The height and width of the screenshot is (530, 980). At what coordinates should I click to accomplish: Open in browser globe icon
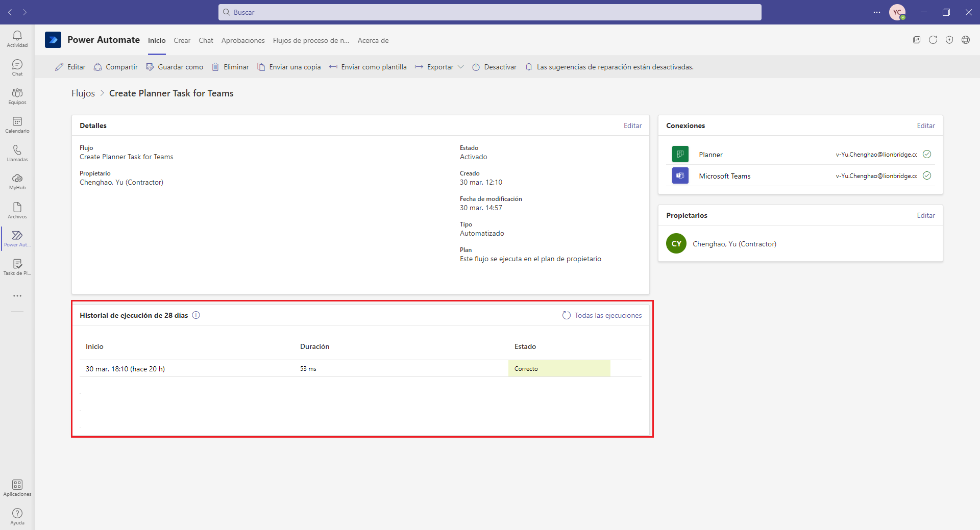click(x=966, y=40)
